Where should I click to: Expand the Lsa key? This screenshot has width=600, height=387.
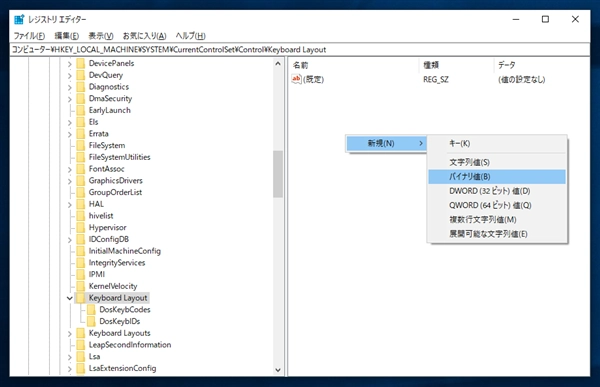[x=70, y=357]
